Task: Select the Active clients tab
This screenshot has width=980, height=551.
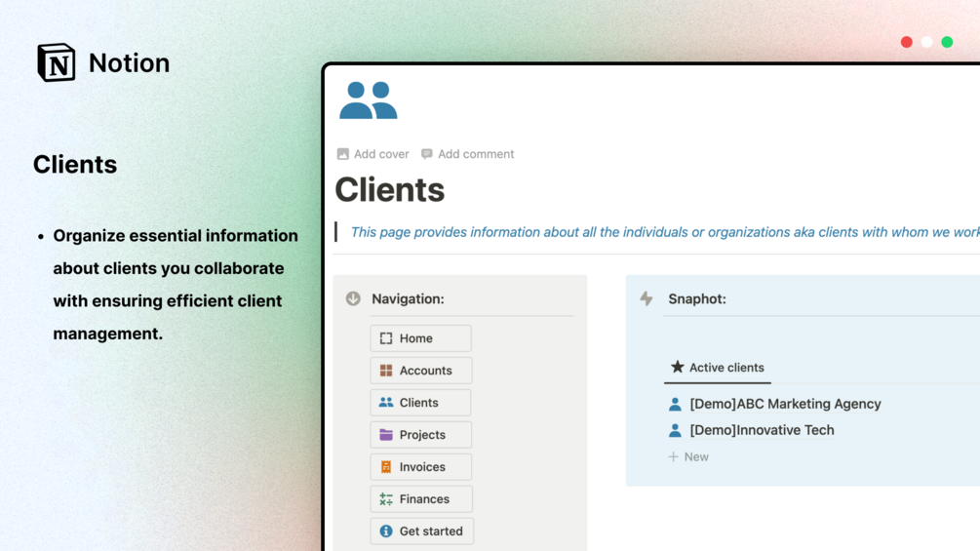Action: pos(718,368)
